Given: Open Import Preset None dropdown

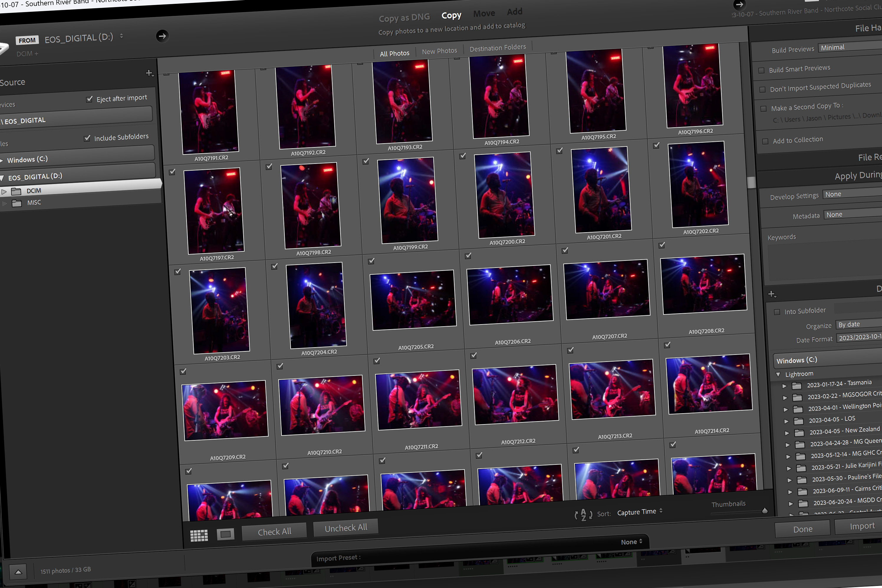Looking at the screenshot, I should [x=631, y=541].
